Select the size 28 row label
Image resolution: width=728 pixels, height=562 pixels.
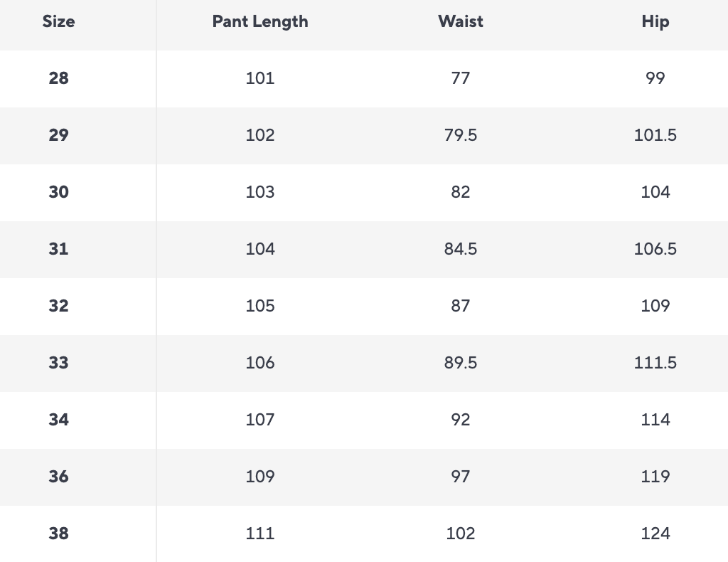(x=58, y=78)
